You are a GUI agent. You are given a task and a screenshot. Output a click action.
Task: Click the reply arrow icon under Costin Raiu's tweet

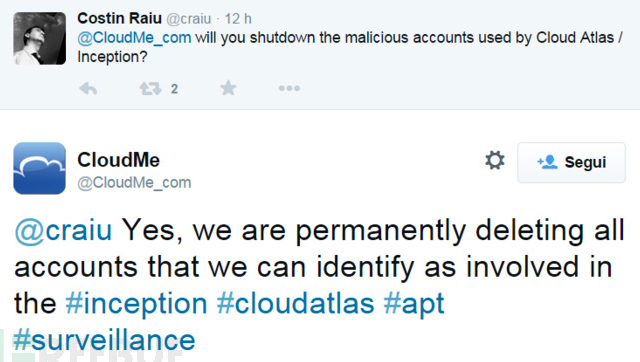pos(88,88)
